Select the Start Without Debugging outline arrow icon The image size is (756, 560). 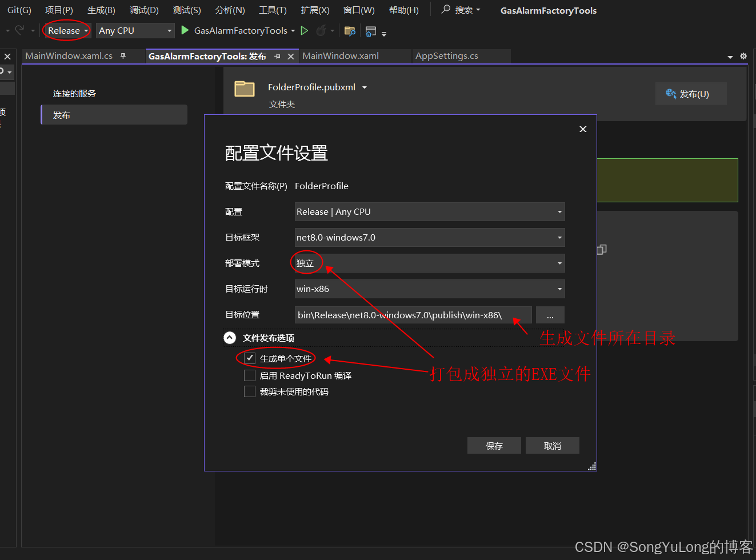coord(304,30)
